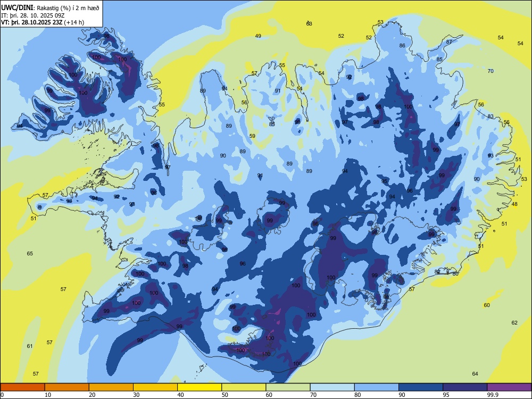Click the 'UWC/DINI: Rakastig (%) í 2 m hæð' title

(50, 7)
